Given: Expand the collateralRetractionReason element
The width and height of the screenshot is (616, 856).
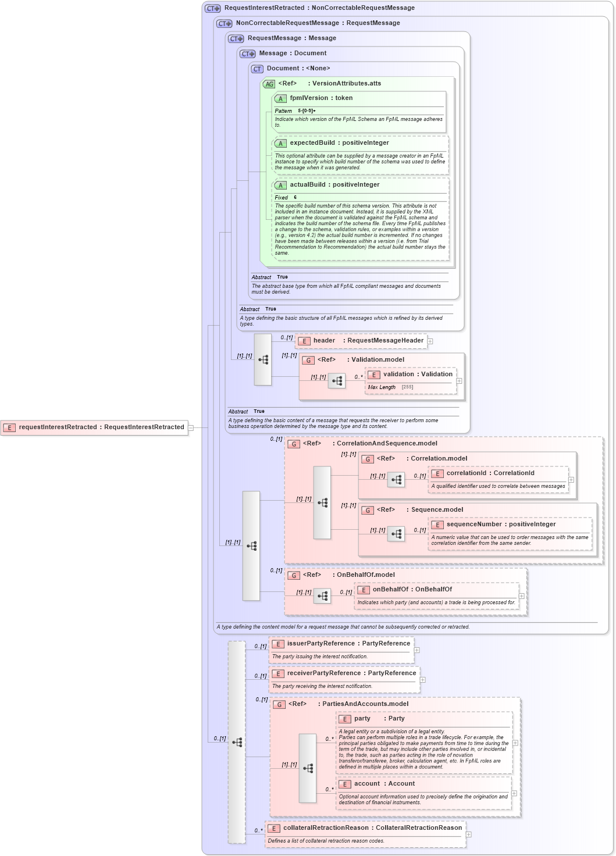Looking at the screenshot, I should click(469, 834).
